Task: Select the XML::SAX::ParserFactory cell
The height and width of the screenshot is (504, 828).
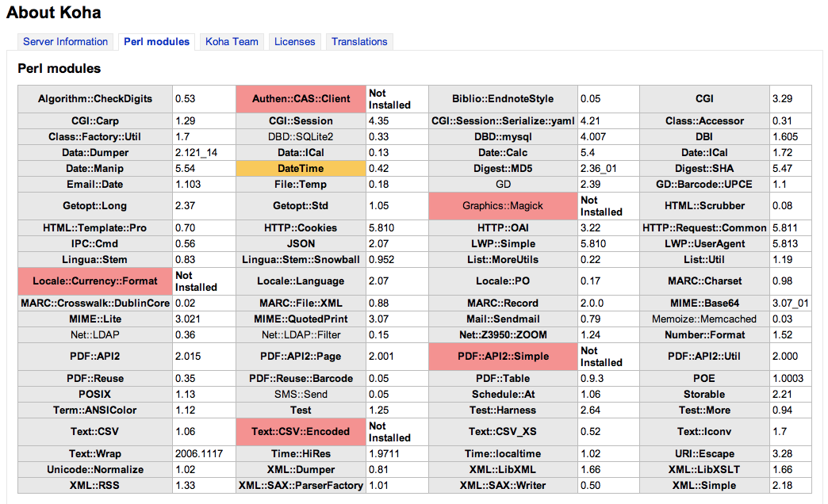Action: 301,486
